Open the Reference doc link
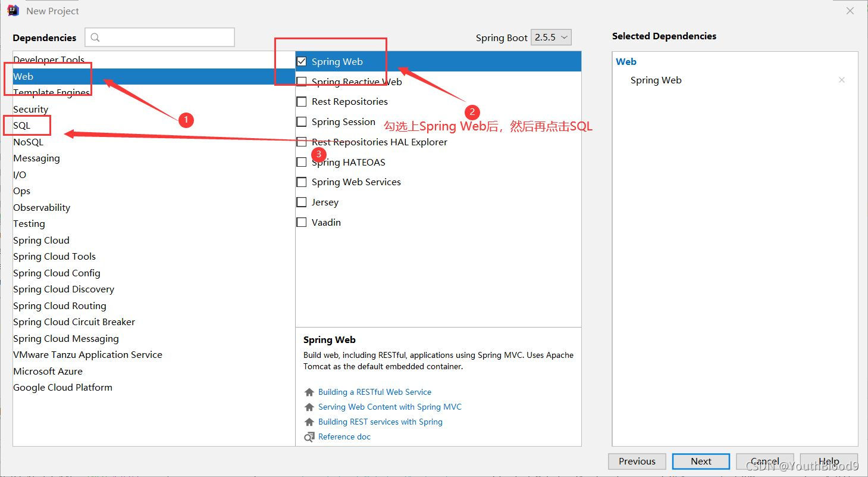The height and width of the screenshot is (477, 868). click(344, 437)
